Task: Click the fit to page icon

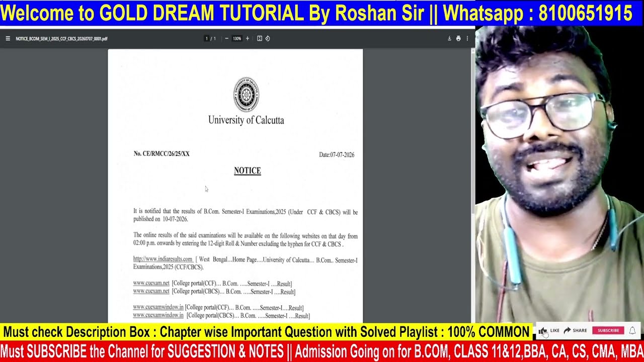Action: (x=260, y=38)
